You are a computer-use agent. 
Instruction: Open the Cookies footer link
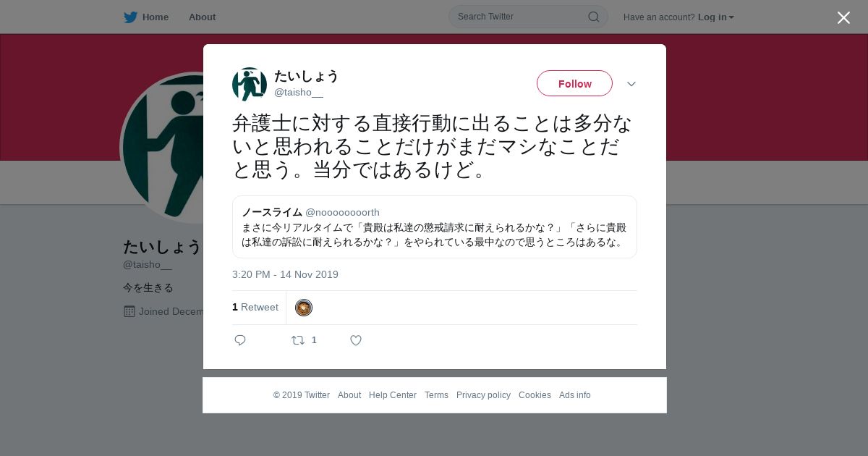[x=535, y=395]
